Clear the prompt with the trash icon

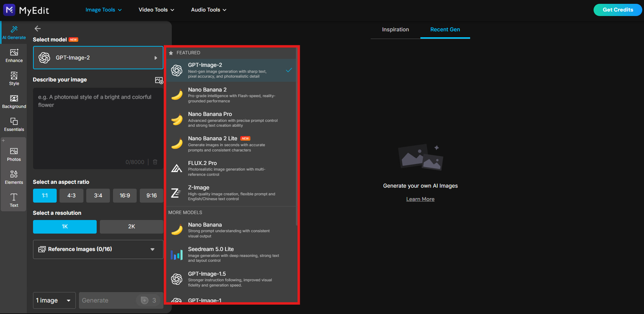point(155,162)
